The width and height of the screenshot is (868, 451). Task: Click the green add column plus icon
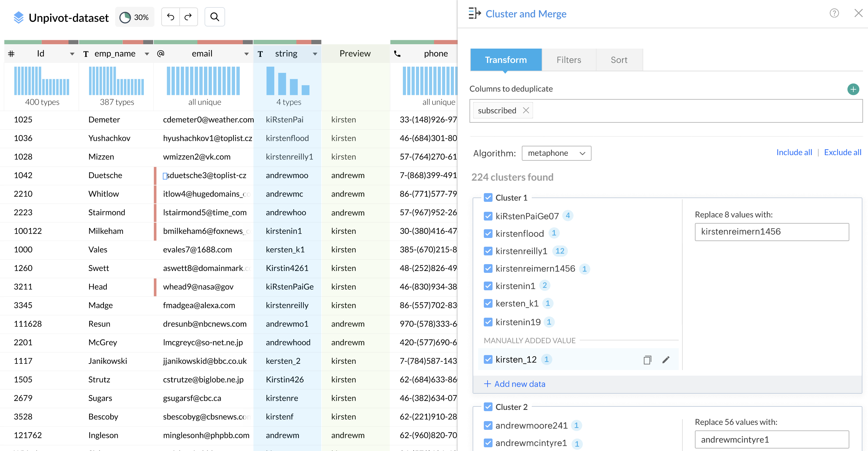pyautogui.click(x=853, y=89)
